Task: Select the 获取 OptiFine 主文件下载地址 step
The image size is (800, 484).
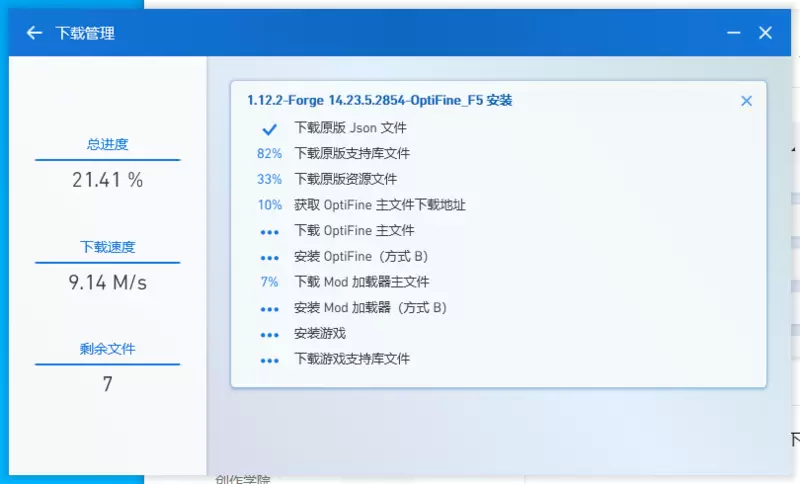Action: [380, 205]
